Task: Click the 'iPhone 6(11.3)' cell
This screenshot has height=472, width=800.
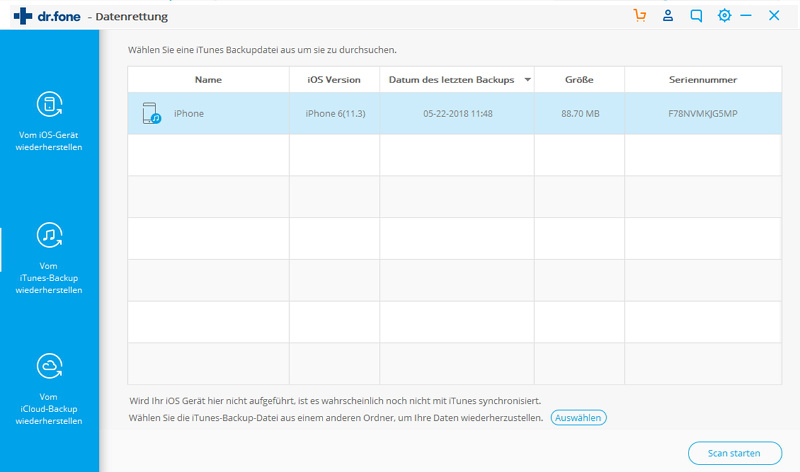Action: point(335,113)
